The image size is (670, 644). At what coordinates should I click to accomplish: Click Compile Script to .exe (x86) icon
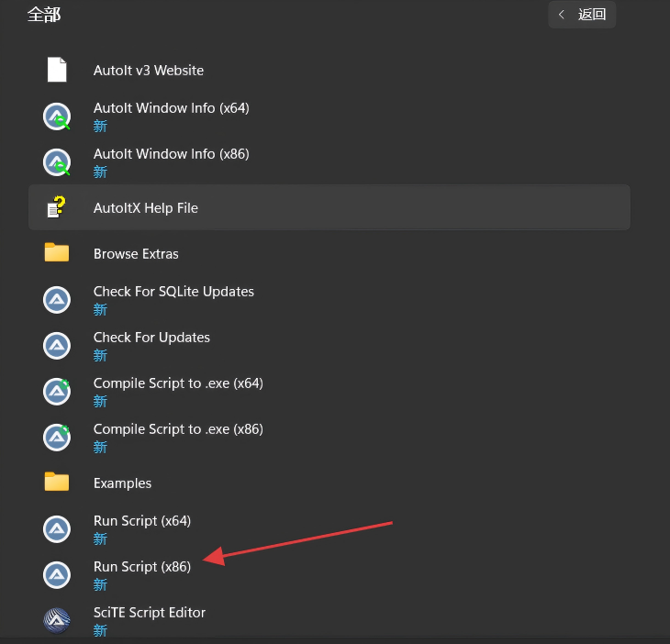click(57, 438)
